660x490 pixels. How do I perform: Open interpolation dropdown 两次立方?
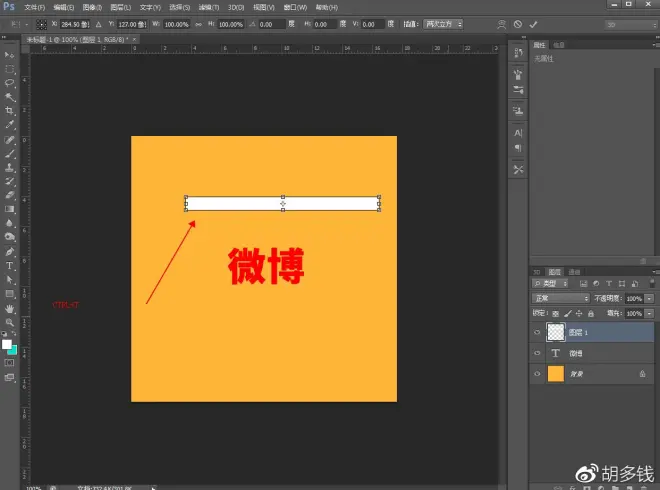pos(443,24)
